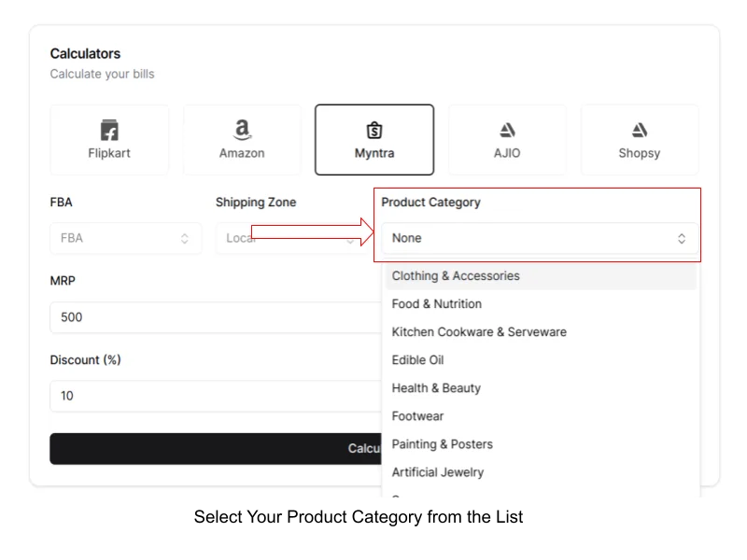Choose Food & Nutrition category
The height and width of the screenshot is (560, 747).
click(541, 304)
